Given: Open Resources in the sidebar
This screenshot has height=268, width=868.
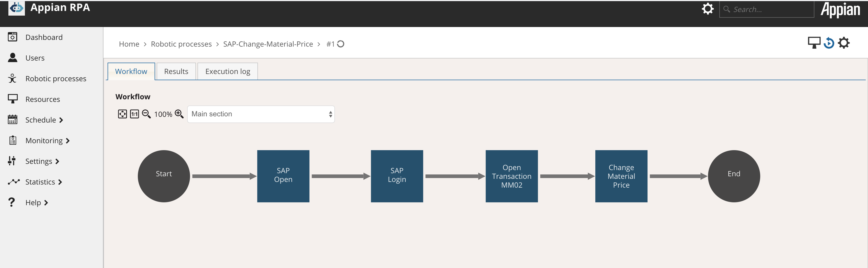Looking at the screenshot, I should tap(42, 99).
